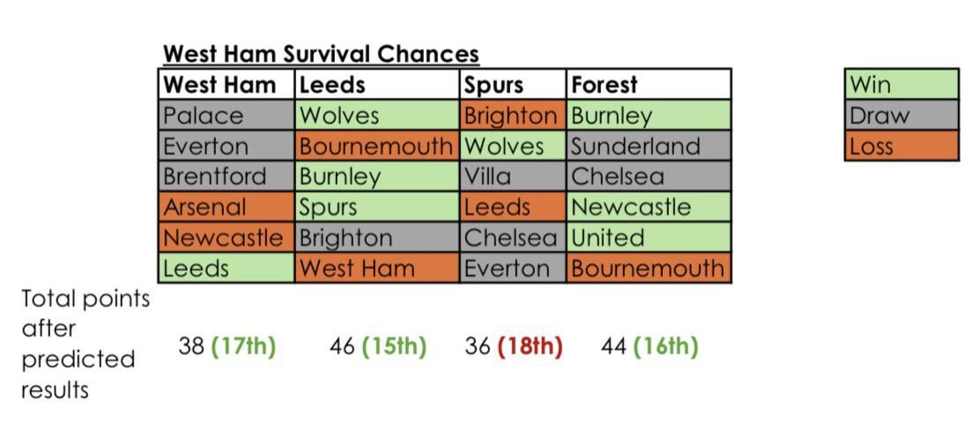Select the orange Bournemouth cell under Leeds
980x447 pixels.
[x=377, y=146]
